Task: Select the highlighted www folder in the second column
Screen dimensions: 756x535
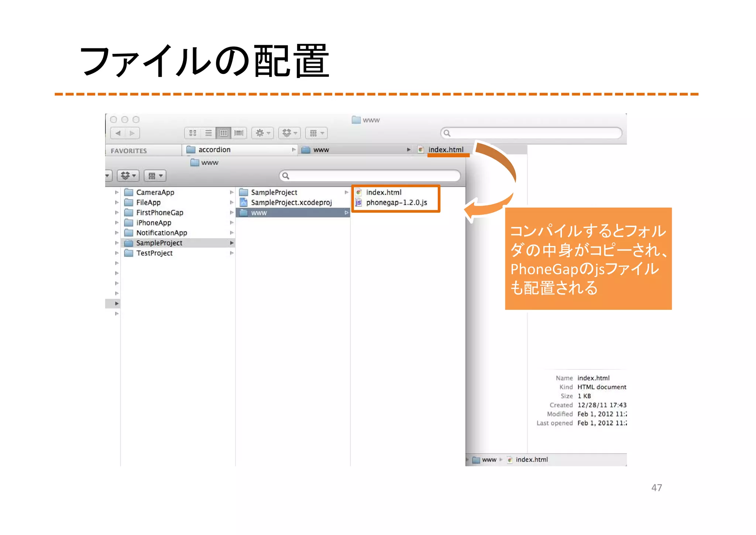Action: pyautogui.click(x=293, y=213)
